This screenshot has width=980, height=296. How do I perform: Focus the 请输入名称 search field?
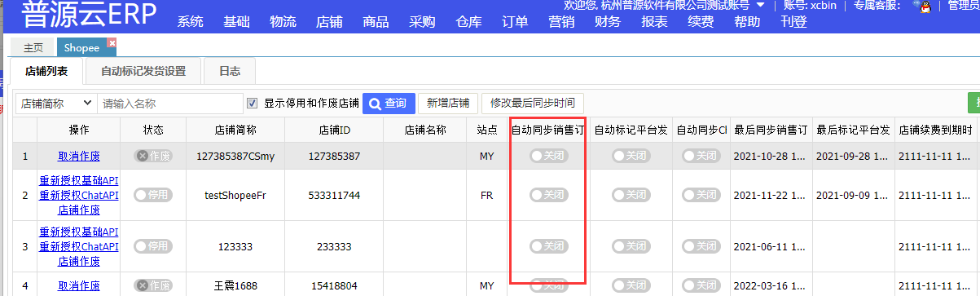point(169,104)
